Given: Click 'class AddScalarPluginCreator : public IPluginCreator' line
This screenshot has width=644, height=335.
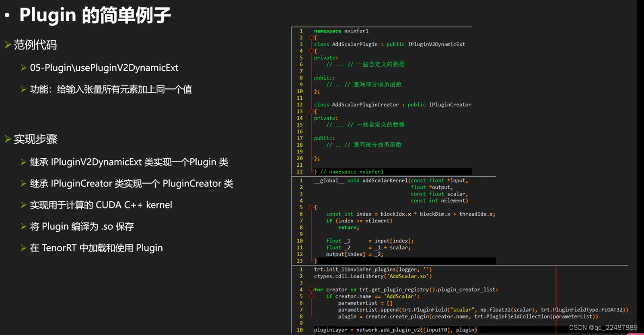Looking at the screenshot, I should (x=393, y=104).
